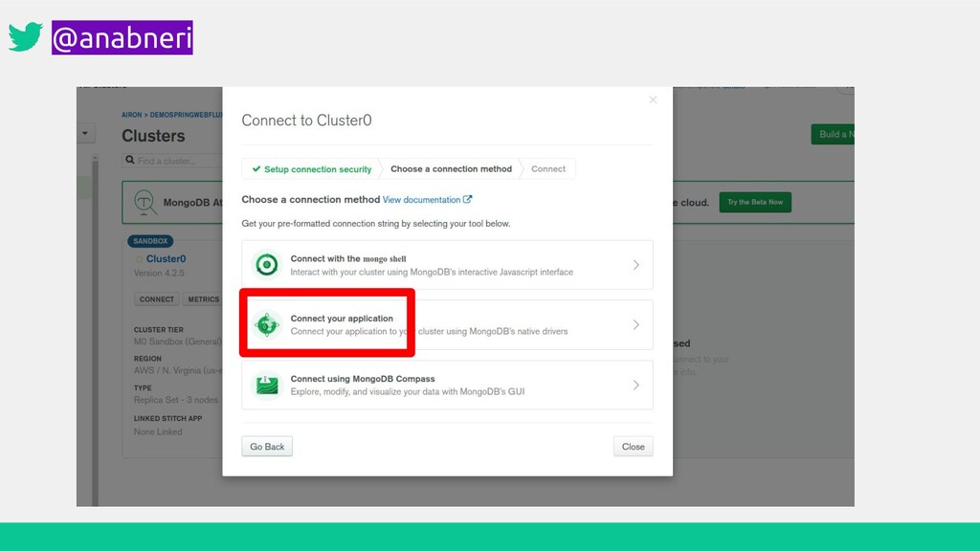The width and height of the screenshot is (980, 551).
Task: Click the page's left scrollbar
Action: click(95, 330)
